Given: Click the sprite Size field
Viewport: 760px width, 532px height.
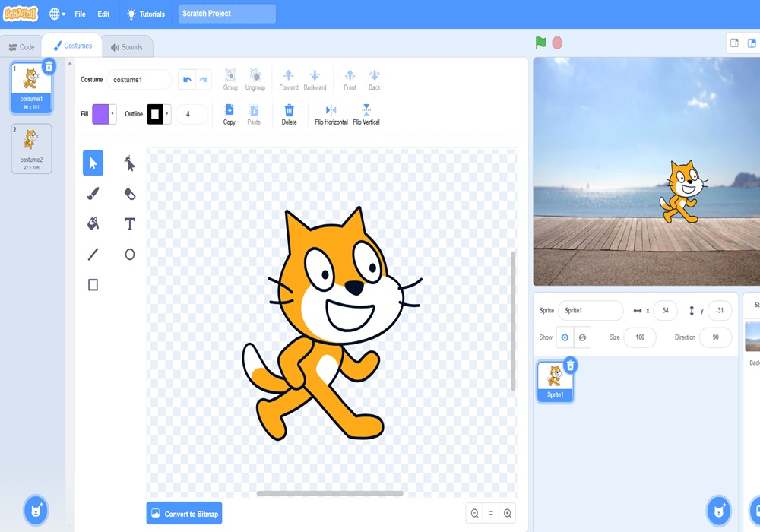Looking at the screenshot, I should [x=640, y=337].
